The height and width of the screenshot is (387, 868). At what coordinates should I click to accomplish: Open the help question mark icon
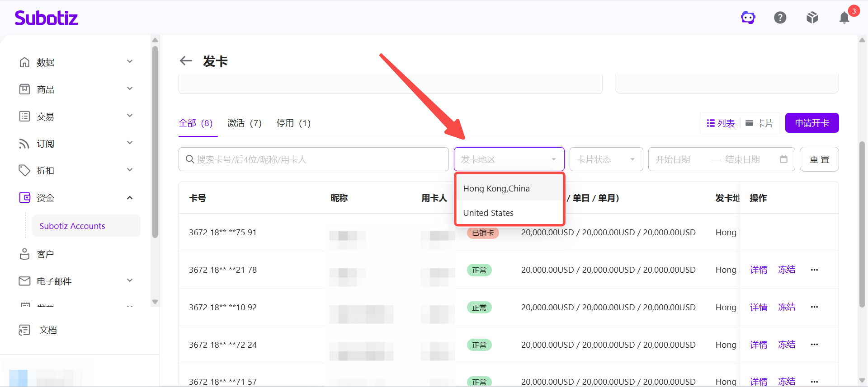tap(780, 18)
